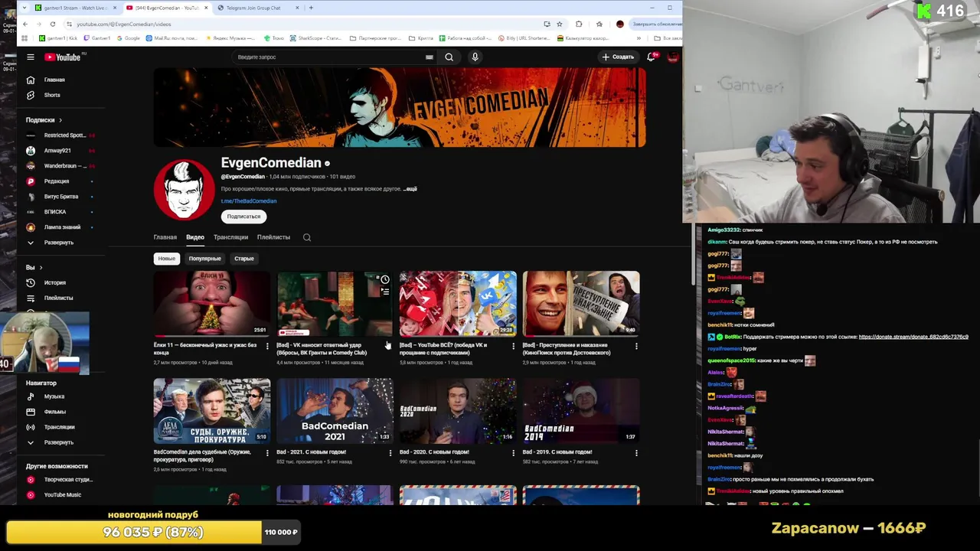Sort videos by Новые chip
The height and width of the screenshot is (551, 980).
(167, 259)
